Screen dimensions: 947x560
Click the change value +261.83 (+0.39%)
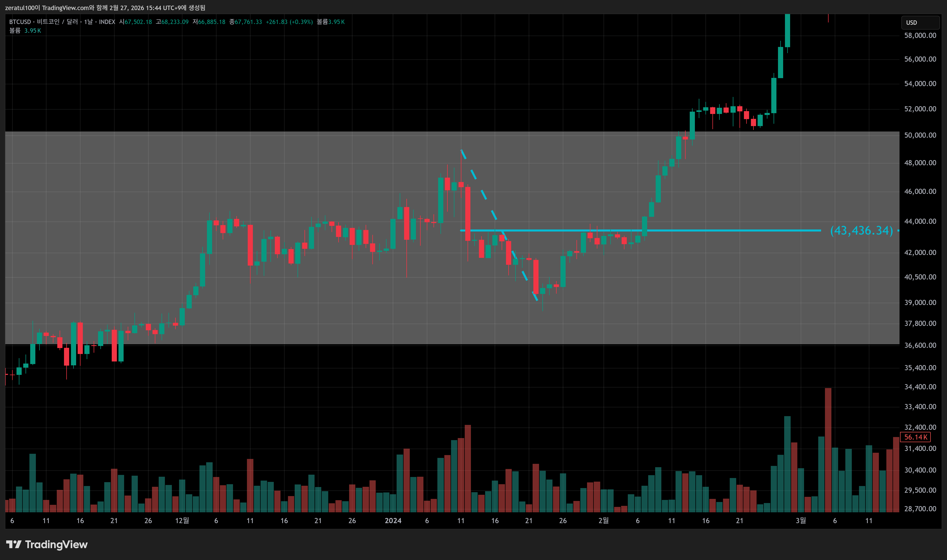tap(289, 22)
